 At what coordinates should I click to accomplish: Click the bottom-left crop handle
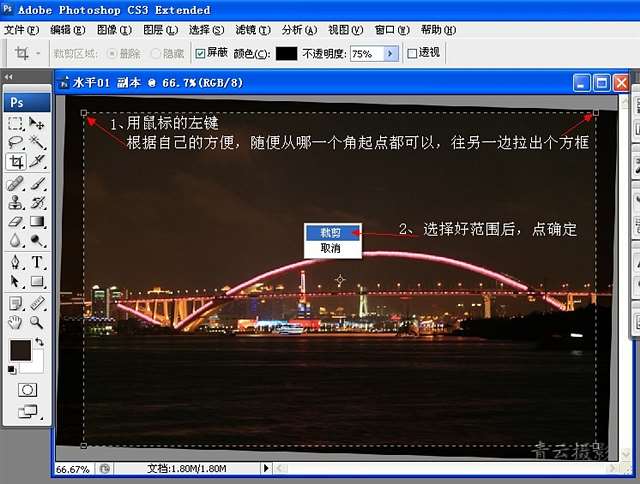click(84, 446)
